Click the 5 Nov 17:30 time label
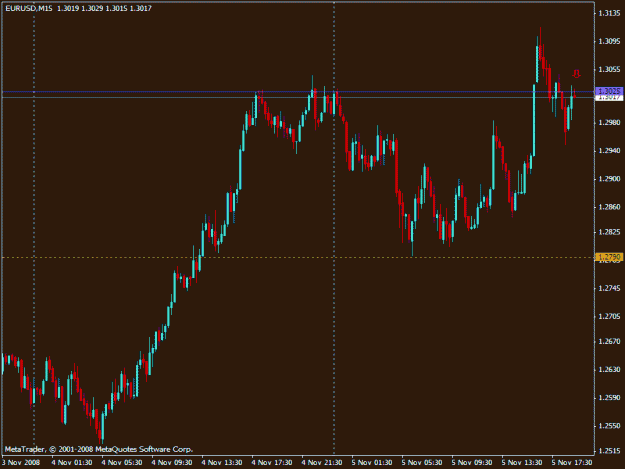 pyautogui.click(x=572, y=463)
